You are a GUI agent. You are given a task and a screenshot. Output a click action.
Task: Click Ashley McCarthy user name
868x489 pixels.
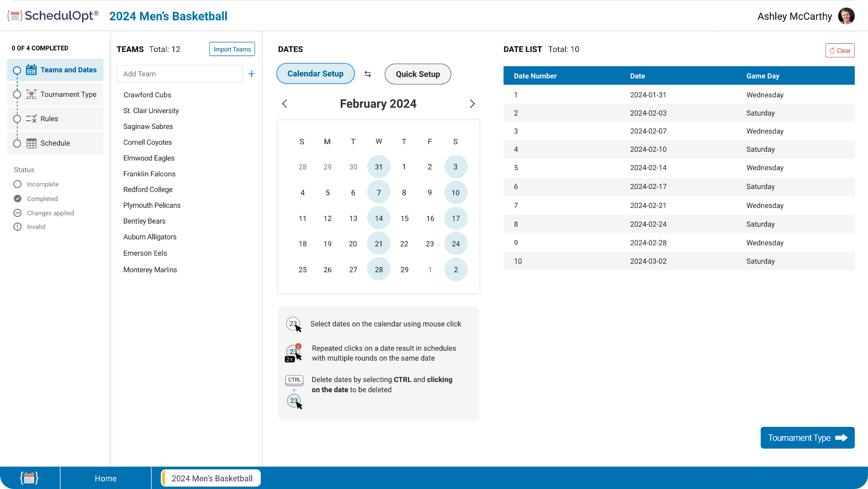pos(794,16)
